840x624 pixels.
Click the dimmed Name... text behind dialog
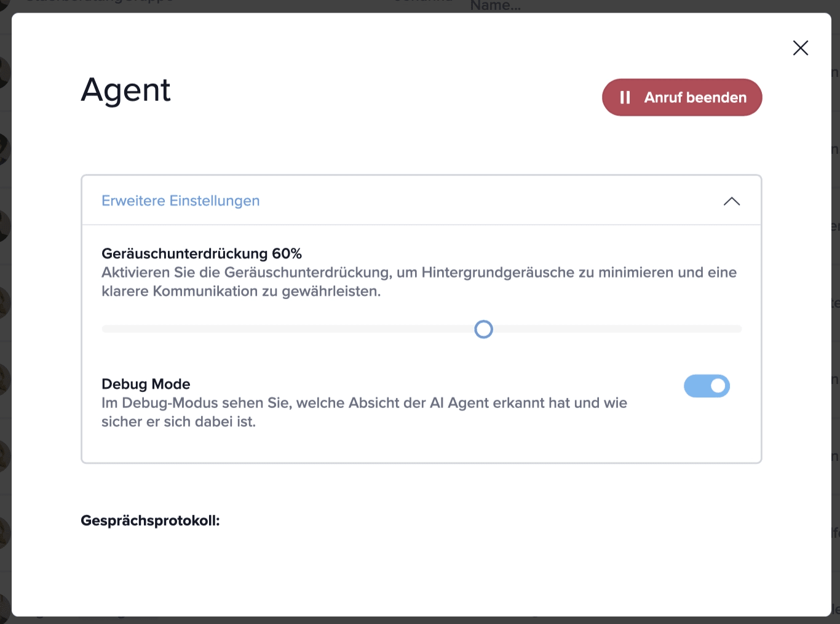pyautogui.click(x=495, y=6)
